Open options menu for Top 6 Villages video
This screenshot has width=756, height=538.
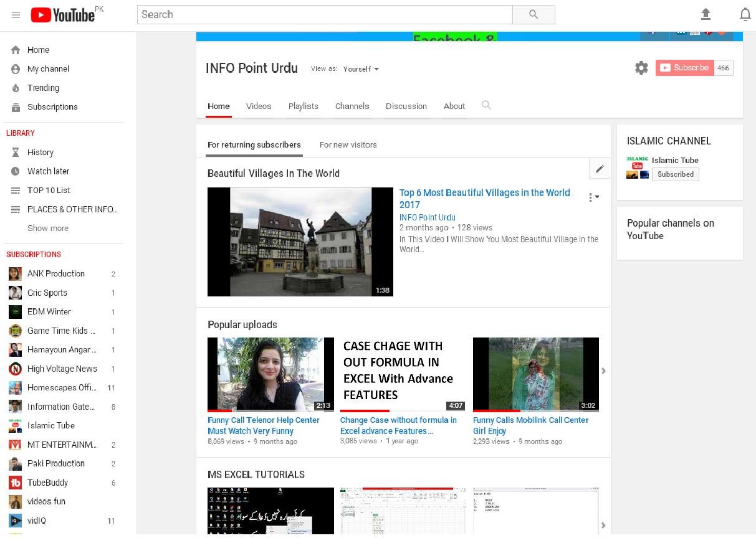pos(594,197)
